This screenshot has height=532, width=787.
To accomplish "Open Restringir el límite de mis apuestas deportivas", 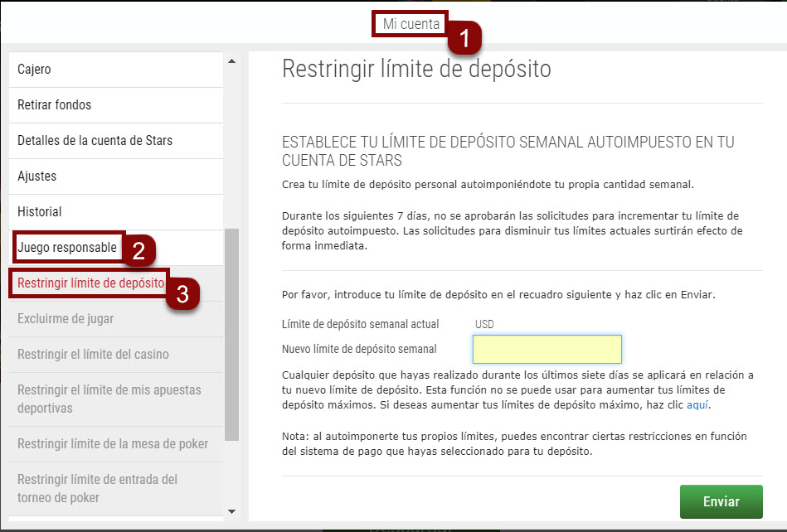I will click(108, 398).
